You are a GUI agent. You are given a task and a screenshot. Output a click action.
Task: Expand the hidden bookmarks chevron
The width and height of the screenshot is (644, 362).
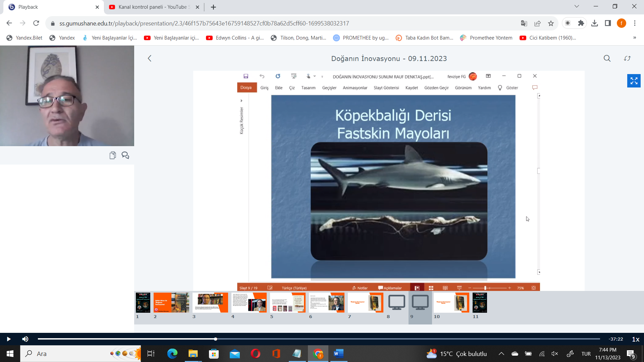click(x=634, y=38)
